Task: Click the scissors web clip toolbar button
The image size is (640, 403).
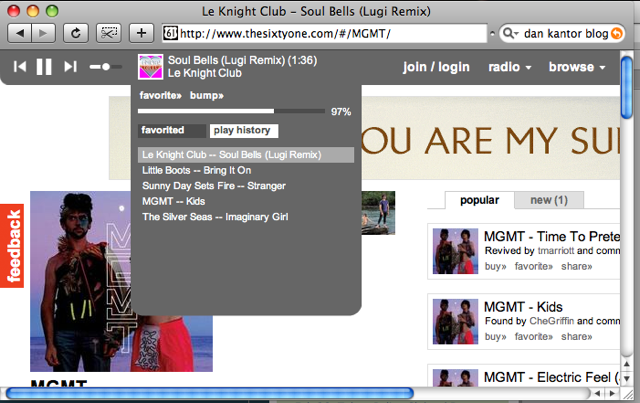Action: coord(109,33)
